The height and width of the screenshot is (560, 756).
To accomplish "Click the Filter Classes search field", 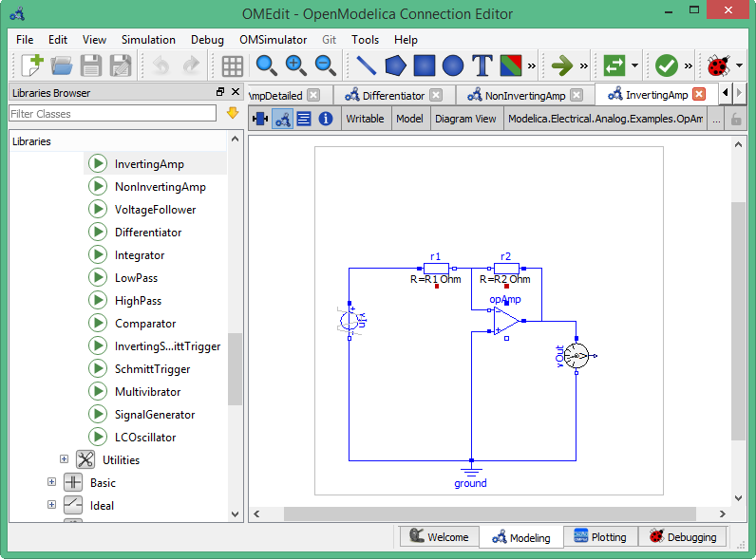I will [x=112, y=114].
